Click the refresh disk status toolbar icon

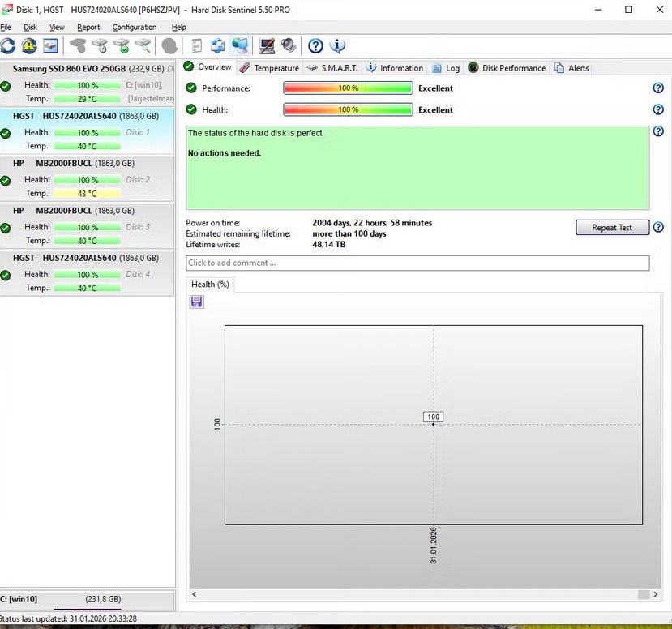pyautogui.click(x=8, y=46)
